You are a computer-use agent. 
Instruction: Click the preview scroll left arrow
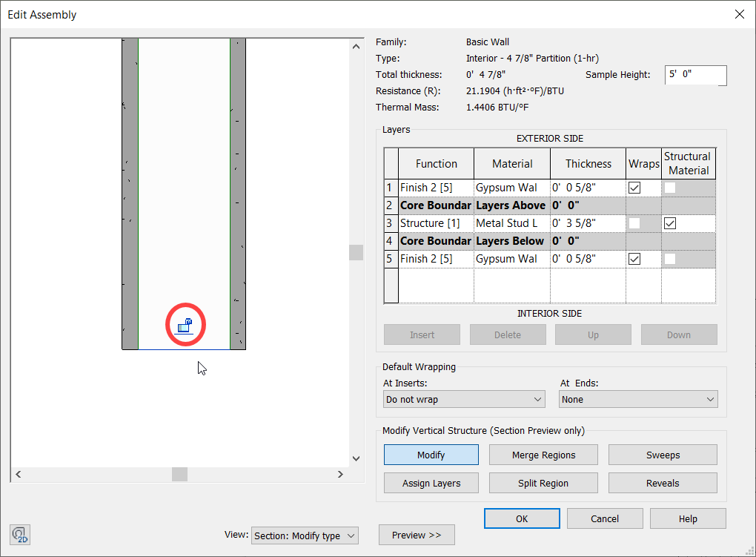(19, 474)
